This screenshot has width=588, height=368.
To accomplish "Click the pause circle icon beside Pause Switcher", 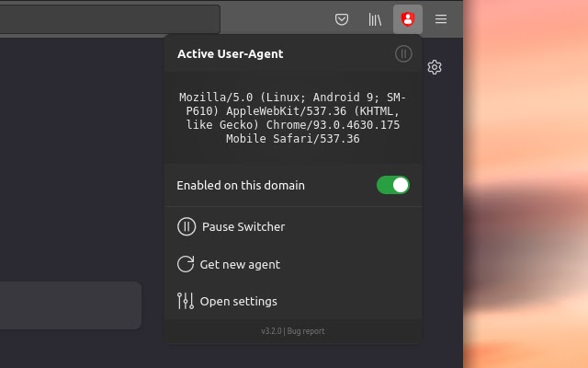I will coord(187,226).
